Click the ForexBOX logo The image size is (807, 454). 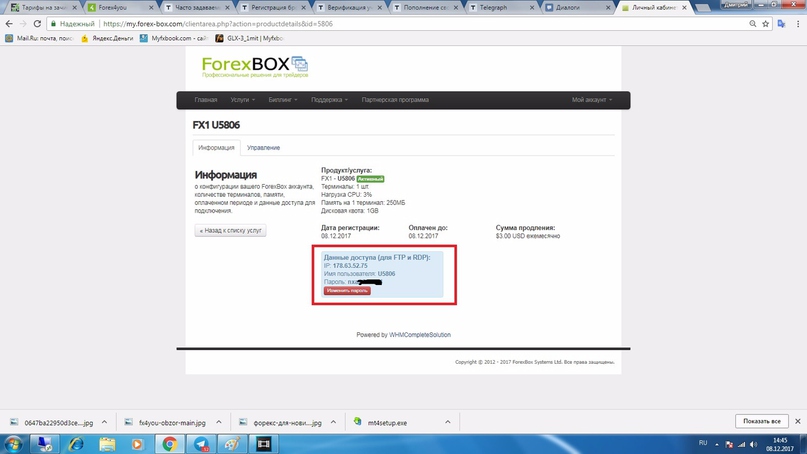255,67
